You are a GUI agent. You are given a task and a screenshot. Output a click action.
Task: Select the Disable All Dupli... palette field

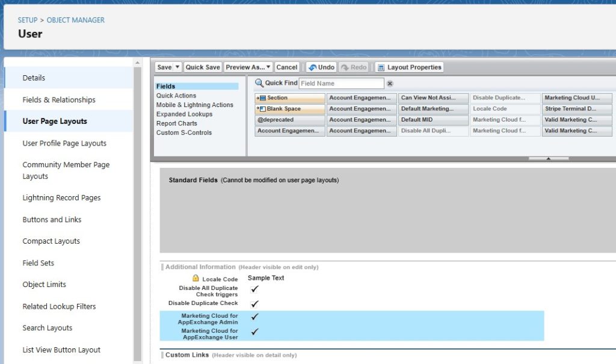pyautogui.click(x=433, y=131)
